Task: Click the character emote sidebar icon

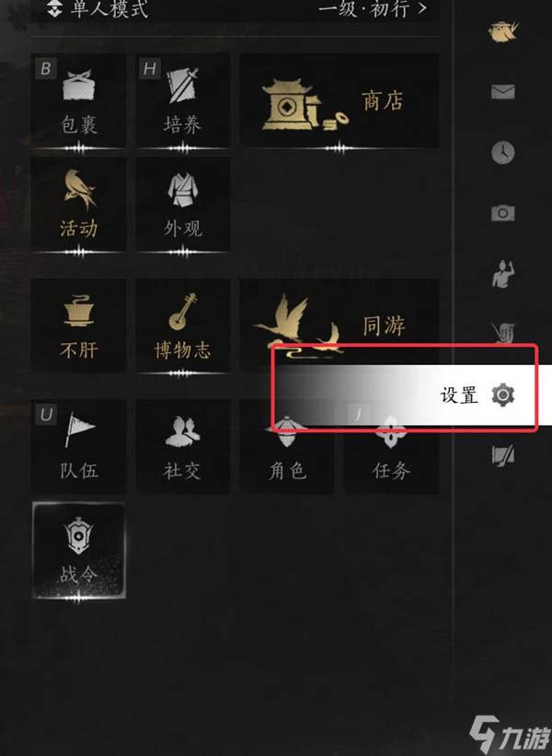Action: (x=503, y=273)
